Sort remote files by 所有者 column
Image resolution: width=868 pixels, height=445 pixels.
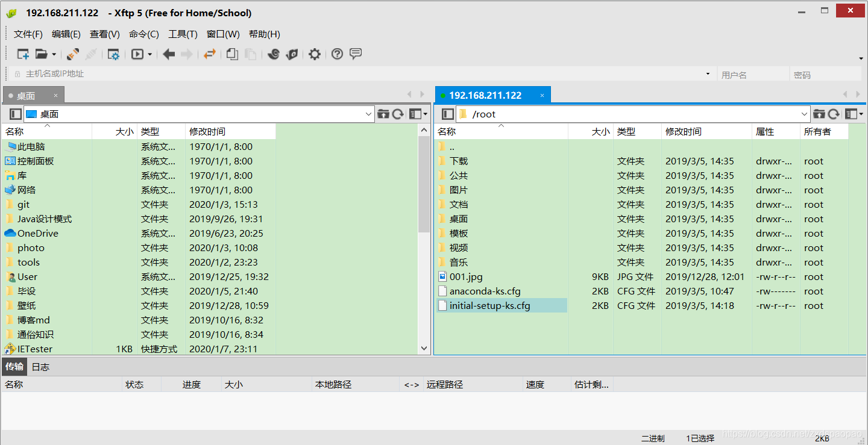pyautogui.click(x=824, y=131)
